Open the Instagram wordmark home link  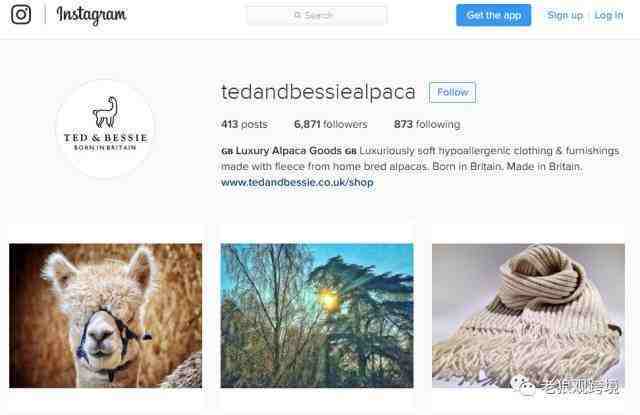pos(92,16)
